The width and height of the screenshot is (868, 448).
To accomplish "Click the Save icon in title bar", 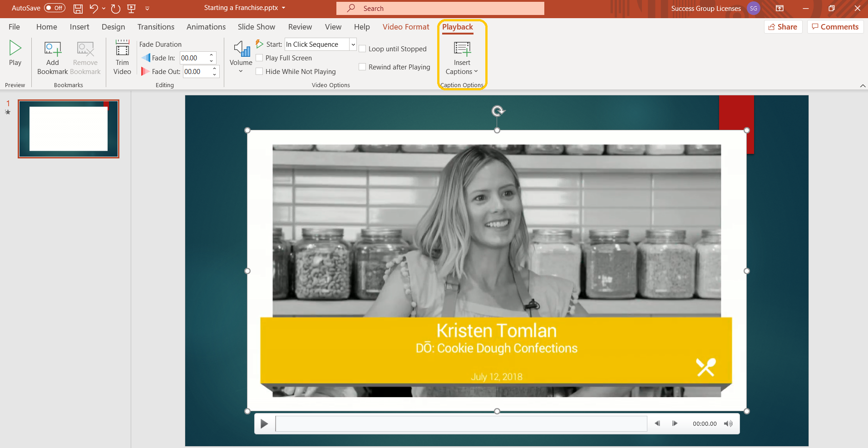I will (78, 9).
